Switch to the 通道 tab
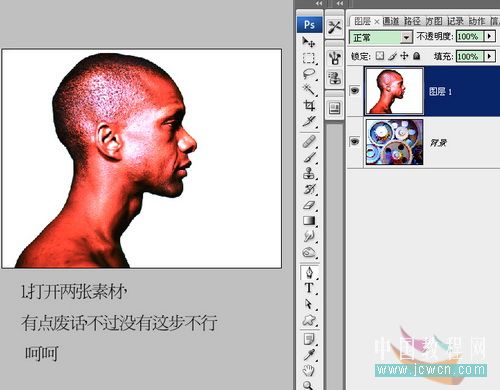 (x=391, y=21)
